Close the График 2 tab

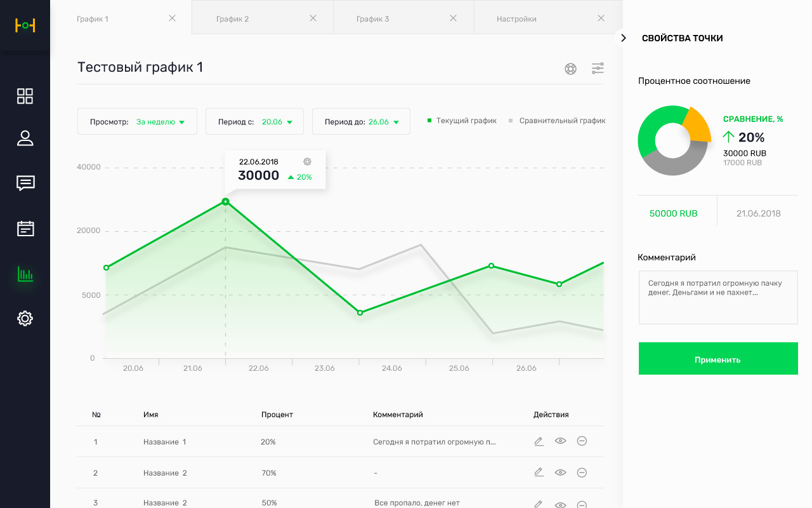point(313,18)
